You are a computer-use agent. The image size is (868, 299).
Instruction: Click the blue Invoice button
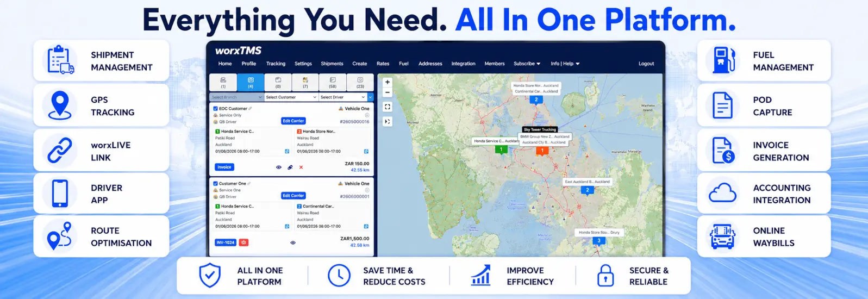(x=224, y=167)
